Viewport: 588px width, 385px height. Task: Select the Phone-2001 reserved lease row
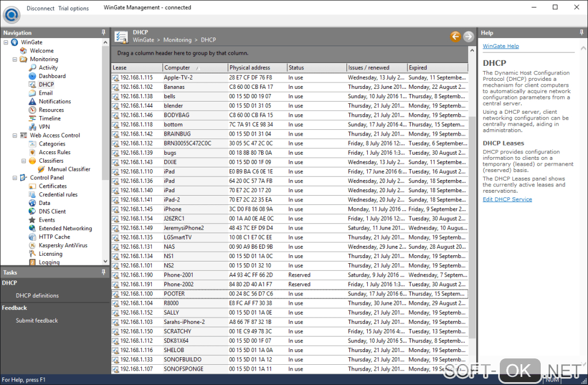coord(289,275)
